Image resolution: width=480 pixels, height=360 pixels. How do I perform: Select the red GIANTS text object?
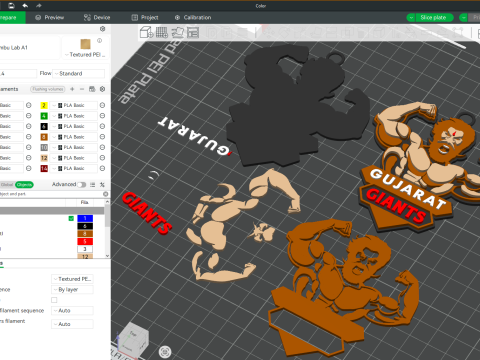coord(147,213)
